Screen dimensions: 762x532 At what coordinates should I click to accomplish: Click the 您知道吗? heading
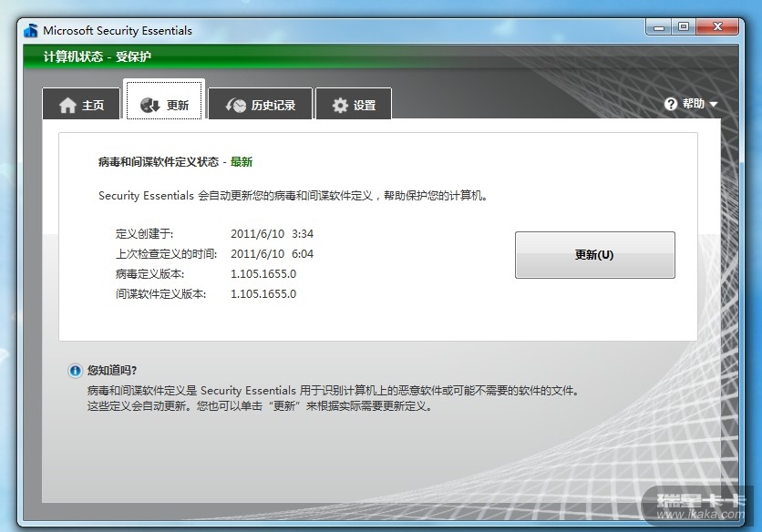click(112, 370)
